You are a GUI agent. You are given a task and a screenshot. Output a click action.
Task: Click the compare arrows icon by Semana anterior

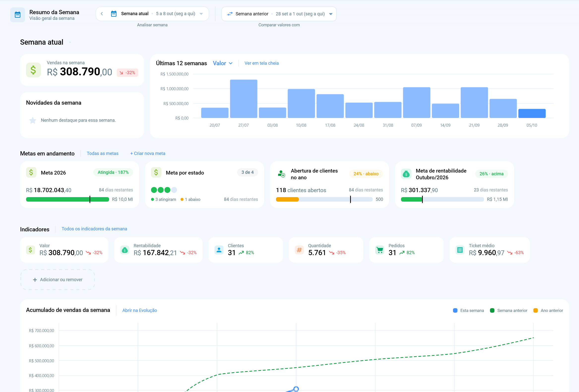pyautogui.click(x=230, y=14)
